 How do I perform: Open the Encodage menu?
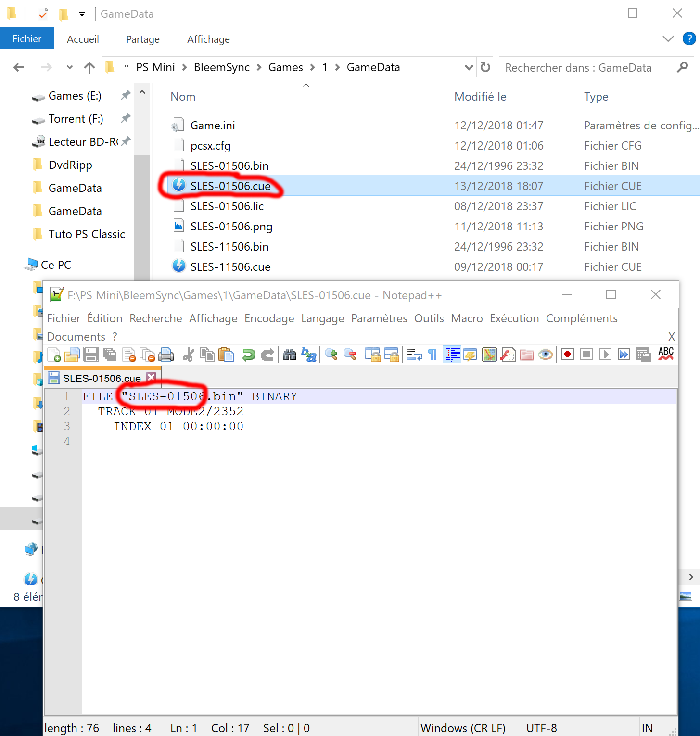click(269, 318)
